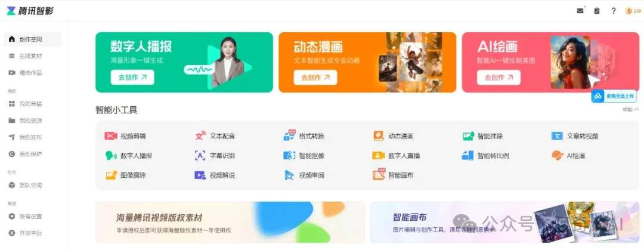Launch the 数字人直播 digital human livestream tool
644x250 pixels.
pos(396,155)
